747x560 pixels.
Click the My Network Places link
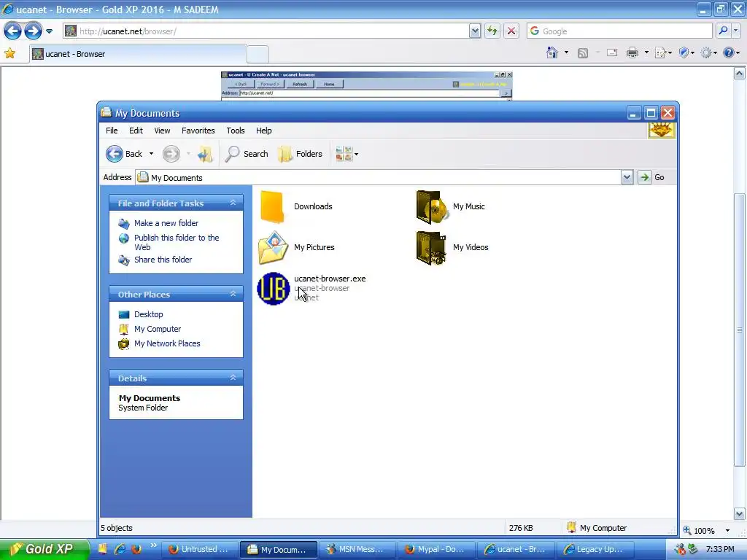(x=167, y=344)
